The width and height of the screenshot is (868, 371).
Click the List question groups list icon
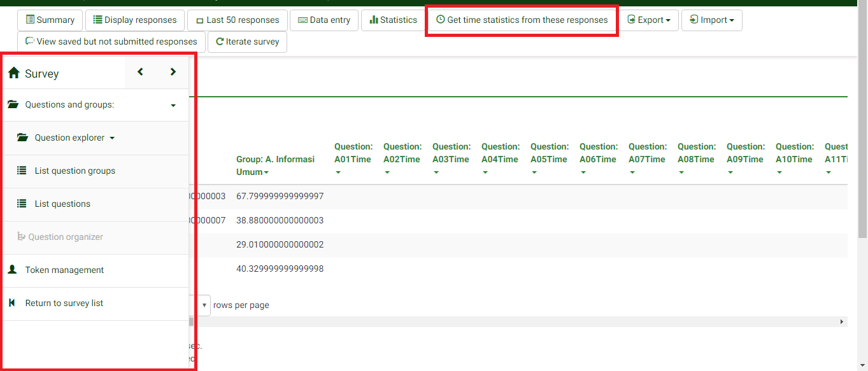(x=22, y=171)
